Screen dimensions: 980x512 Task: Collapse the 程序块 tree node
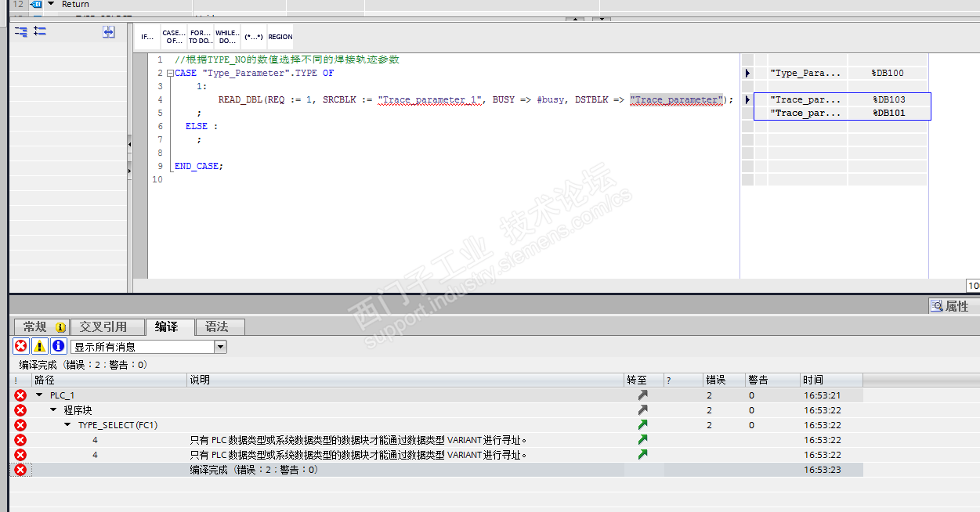click(x=53, y=409)
